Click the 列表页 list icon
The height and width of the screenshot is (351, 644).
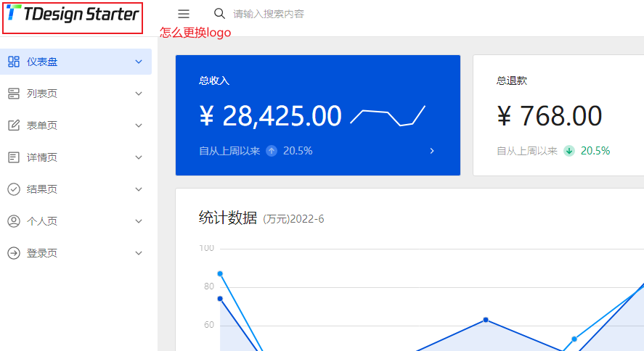tap(14, 94)
